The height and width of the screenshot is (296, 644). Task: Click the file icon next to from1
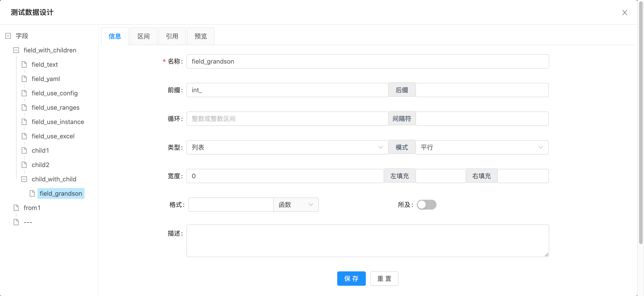tap(16, 208)
